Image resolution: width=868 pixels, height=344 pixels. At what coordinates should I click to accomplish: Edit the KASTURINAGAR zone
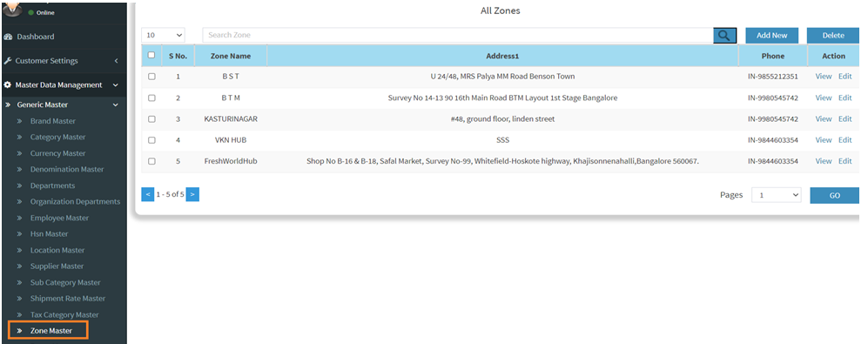click(844, 118)
